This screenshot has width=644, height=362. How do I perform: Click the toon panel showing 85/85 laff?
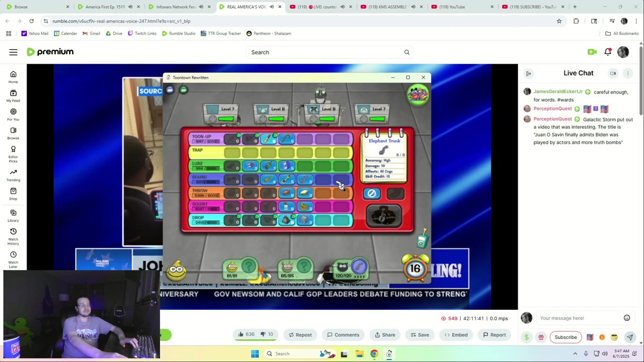[x=296, y=270]
